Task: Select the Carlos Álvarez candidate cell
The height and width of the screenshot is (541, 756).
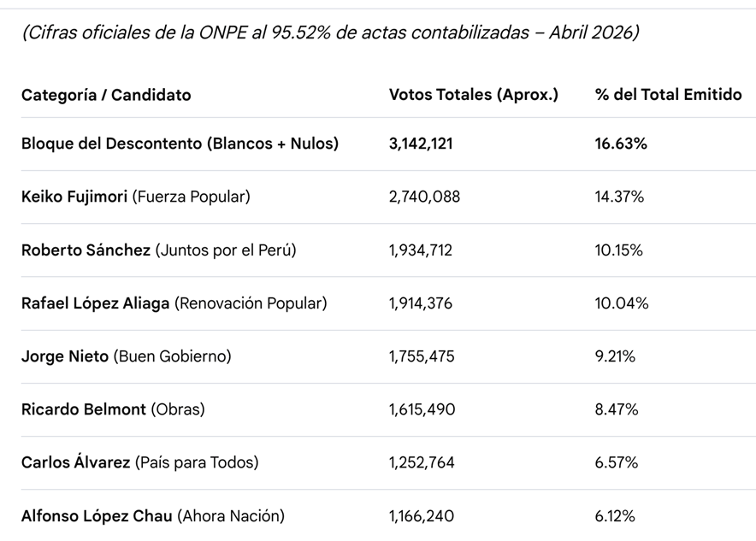Action: (x=139, y=462)
